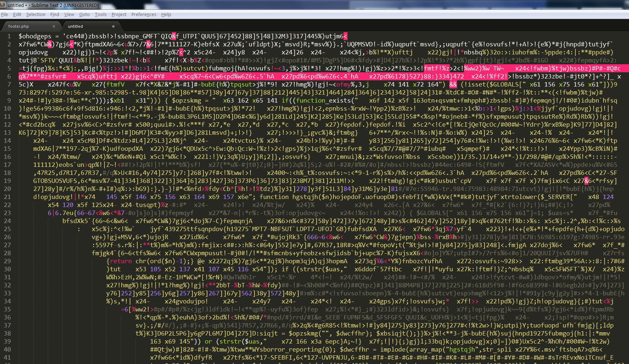
Task: Open the Help menu
Action: 166,15
